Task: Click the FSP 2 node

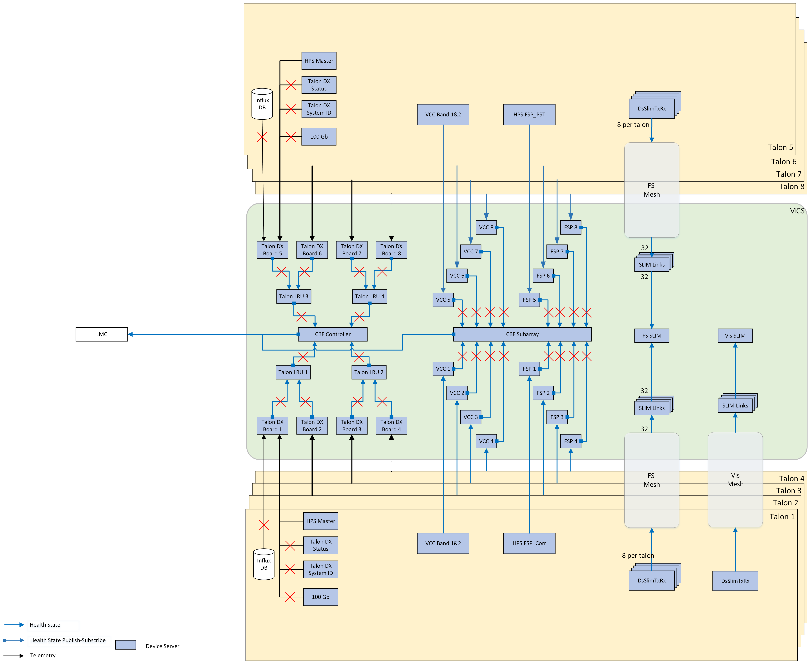Action: [543, 393]
